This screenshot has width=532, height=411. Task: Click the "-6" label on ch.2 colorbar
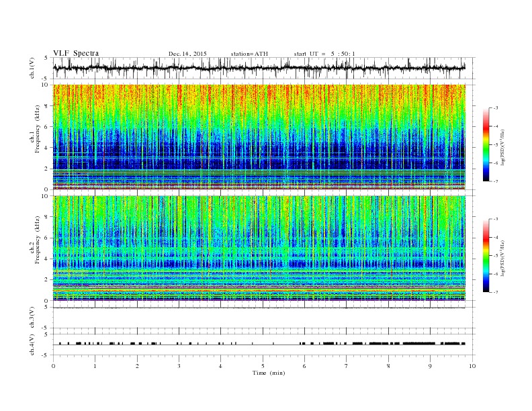496,273
